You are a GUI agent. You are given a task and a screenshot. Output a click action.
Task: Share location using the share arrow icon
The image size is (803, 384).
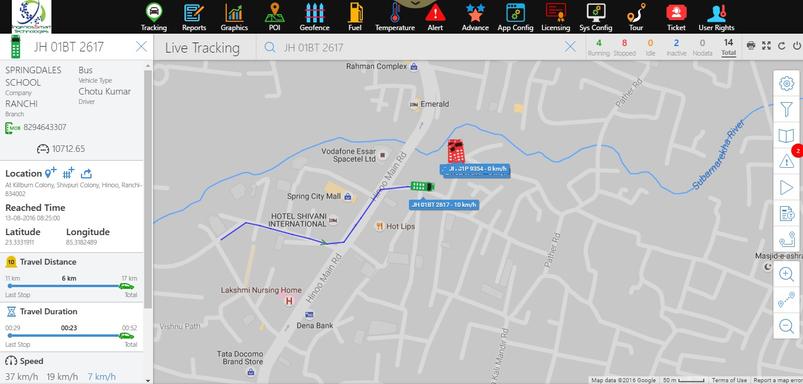click(87, 174)
